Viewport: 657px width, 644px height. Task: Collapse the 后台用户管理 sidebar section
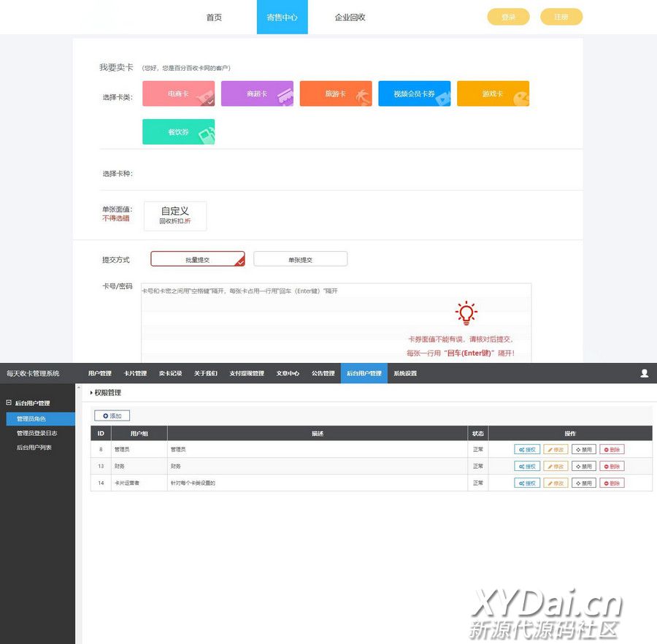click(9, 402)
